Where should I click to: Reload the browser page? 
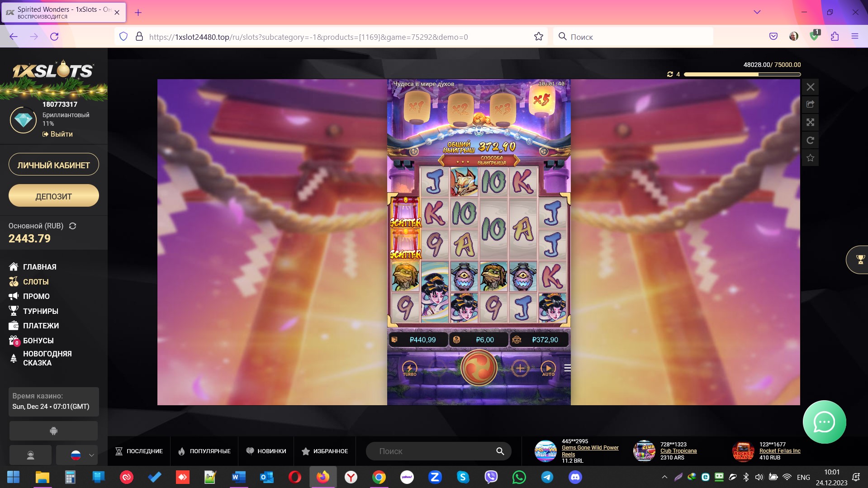(x=54, y=37)
